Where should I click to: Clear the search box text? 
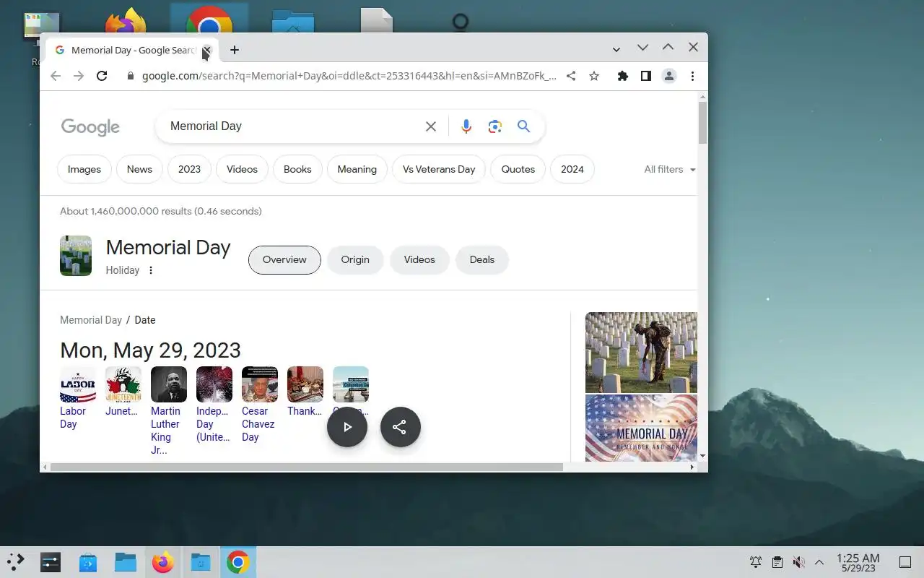point(431,126)
